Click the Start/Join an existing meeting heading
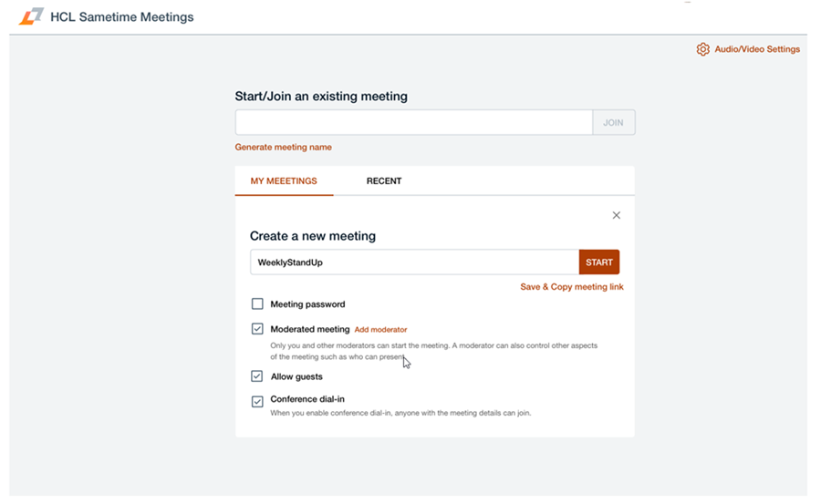 (321, 97)
